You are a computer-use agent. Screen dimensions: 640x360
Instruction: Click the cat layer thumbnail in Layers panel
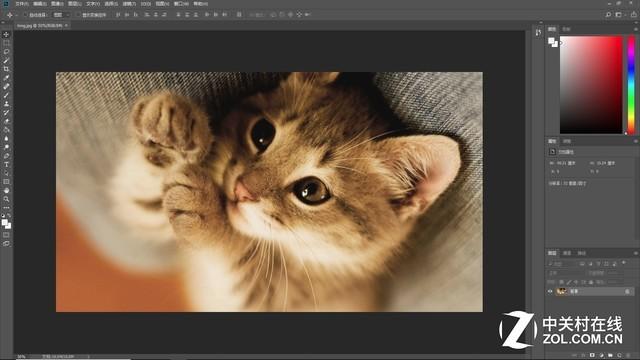coord(562,291)
